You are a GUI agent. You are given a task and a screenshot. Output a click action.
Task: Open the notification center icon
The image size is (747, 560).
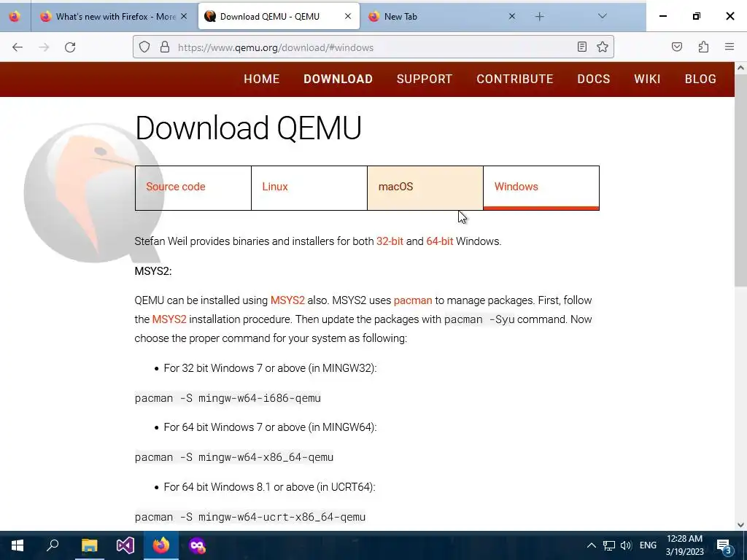(x=724, y=545)
